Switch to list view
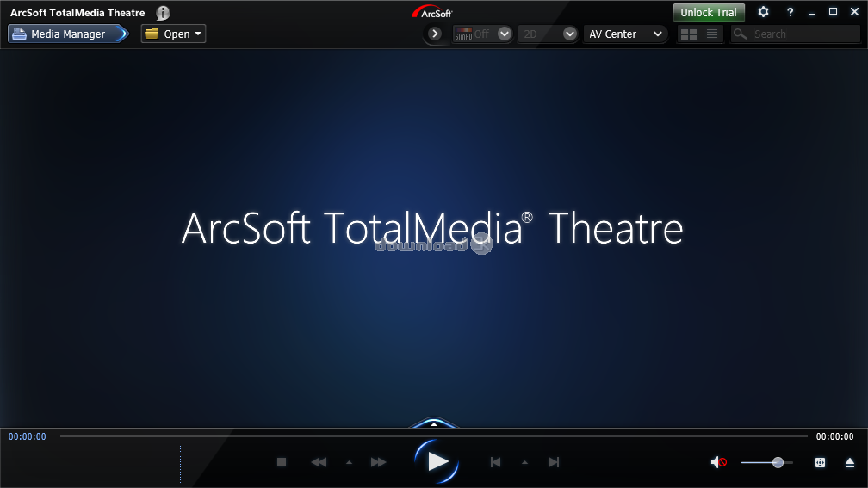The image size is (868, 488). (712, 34)
